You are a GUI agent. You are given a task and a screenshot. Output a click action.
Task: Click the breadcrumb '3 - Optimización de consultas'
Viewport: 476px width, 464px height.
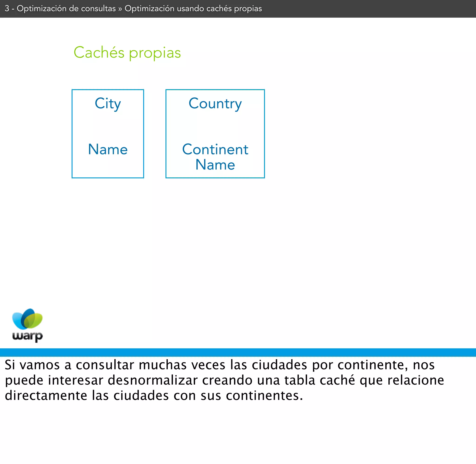point(60,9)
